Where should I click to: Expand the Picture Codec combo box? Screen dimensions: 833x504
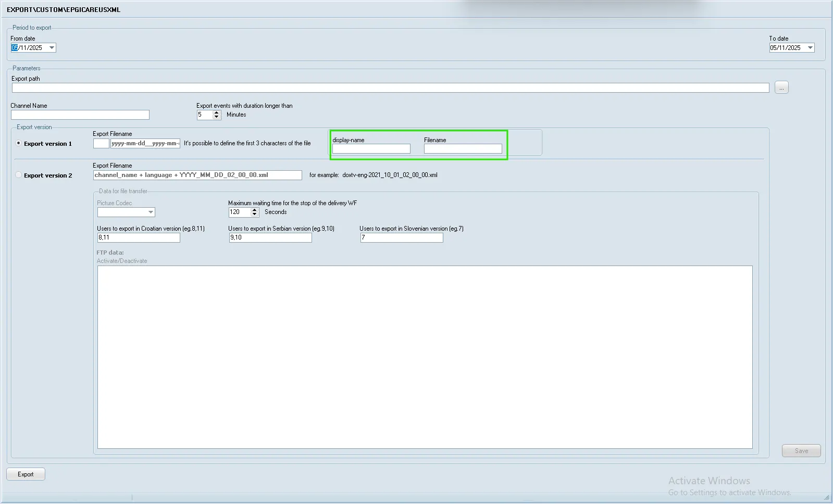click(x=151, y=212)
